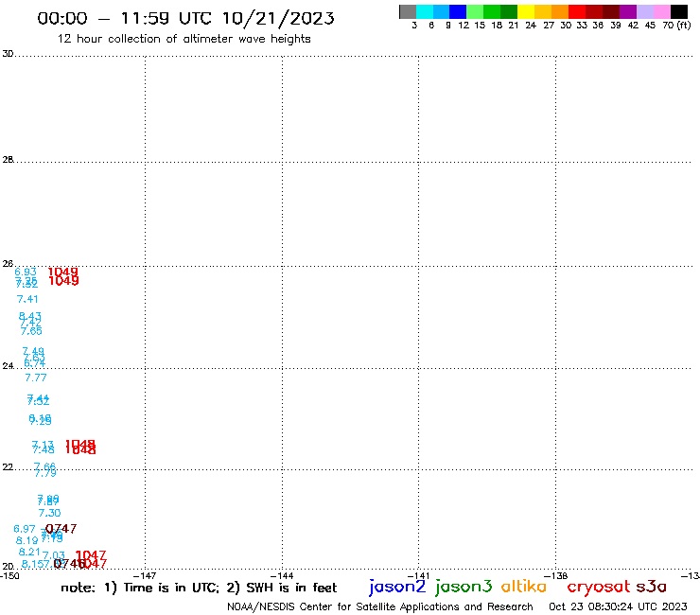Viewport: 700px width, 615px height.
Task: Click the sky-blue legend swatch before 9
Action: click(441, 11)
